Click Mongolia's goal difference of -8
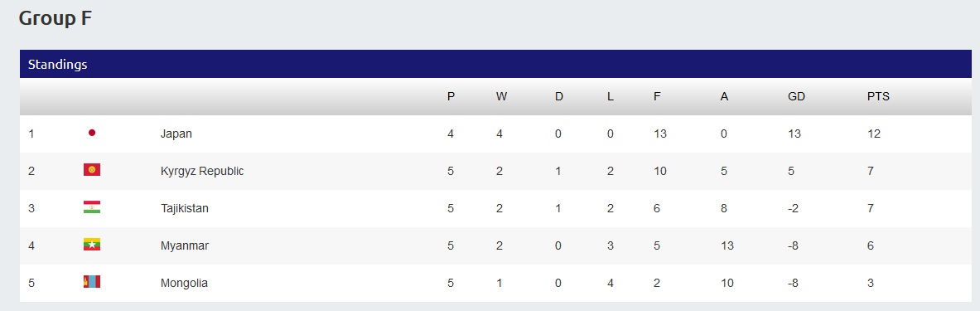The height and width of the screenshot is (311, 980). point(793,283)
